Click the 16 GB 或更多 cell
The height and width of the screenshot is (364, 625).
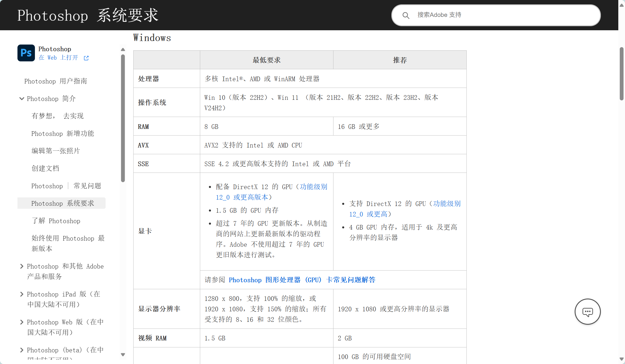tap(400, 126)
